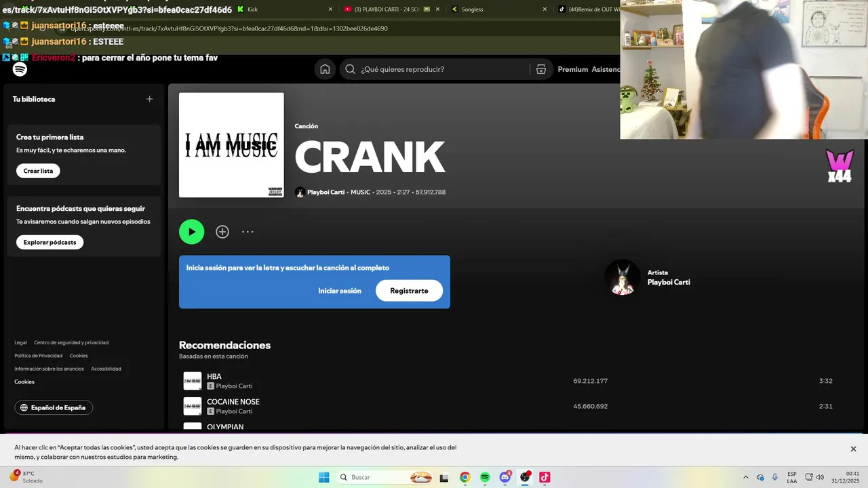Open Spotify app from the taskbar

pos(485,477)
